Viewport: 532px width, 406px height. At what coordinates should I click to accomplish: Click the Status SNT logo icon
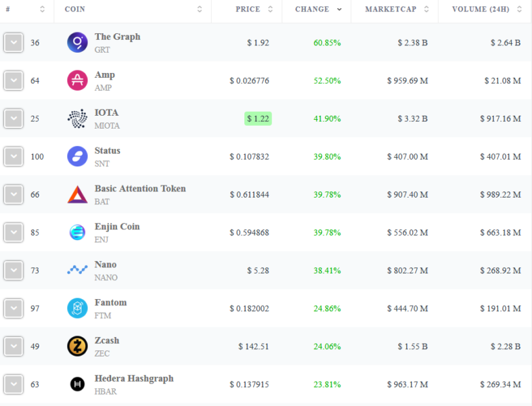77,156
